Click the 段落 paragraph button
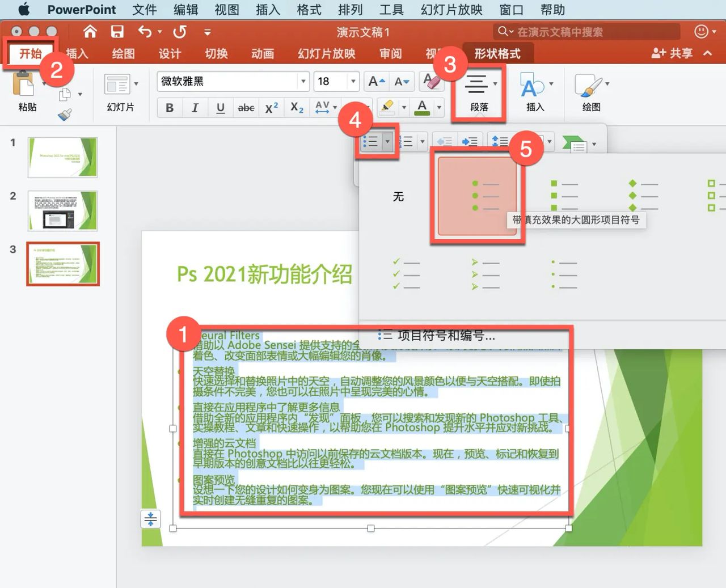726x588 pixels. [x=479, y=93]
